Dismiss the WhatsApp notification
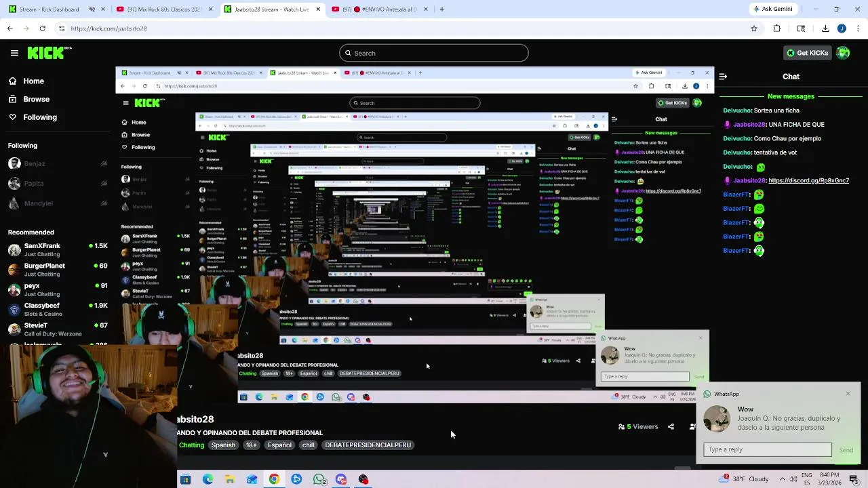 click(x=848, y=394)
